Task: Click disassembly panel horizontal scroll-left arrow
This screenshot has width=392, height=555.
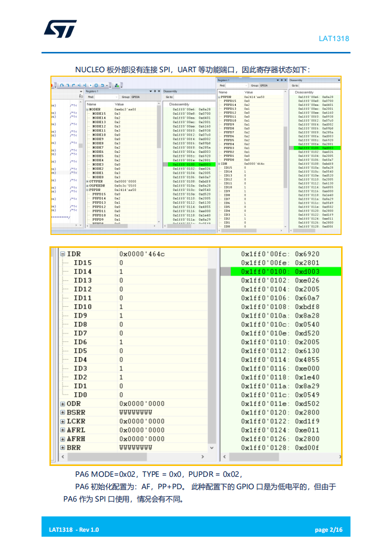Action: point(225,457)
